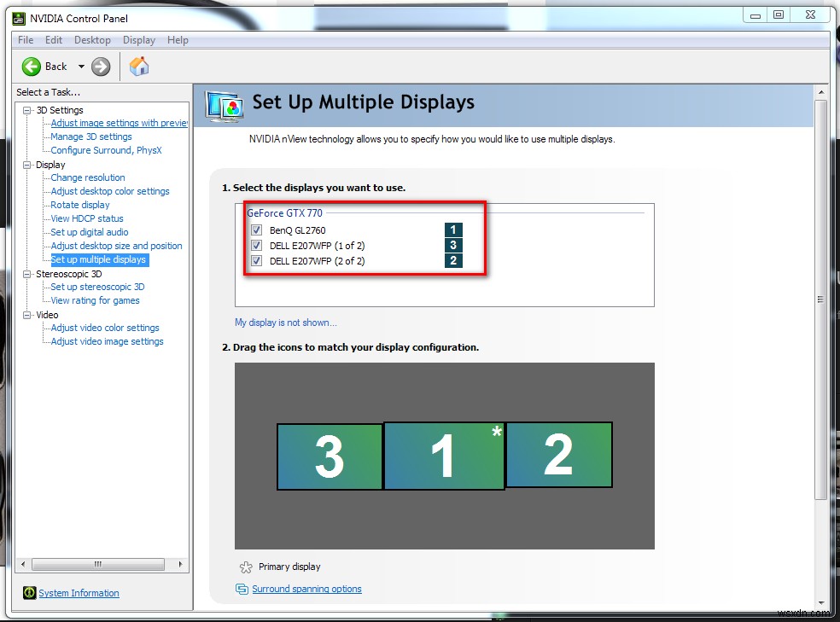Collapse the Video tree node
Viewport: 840px width, 622px height.
[26, 316]
